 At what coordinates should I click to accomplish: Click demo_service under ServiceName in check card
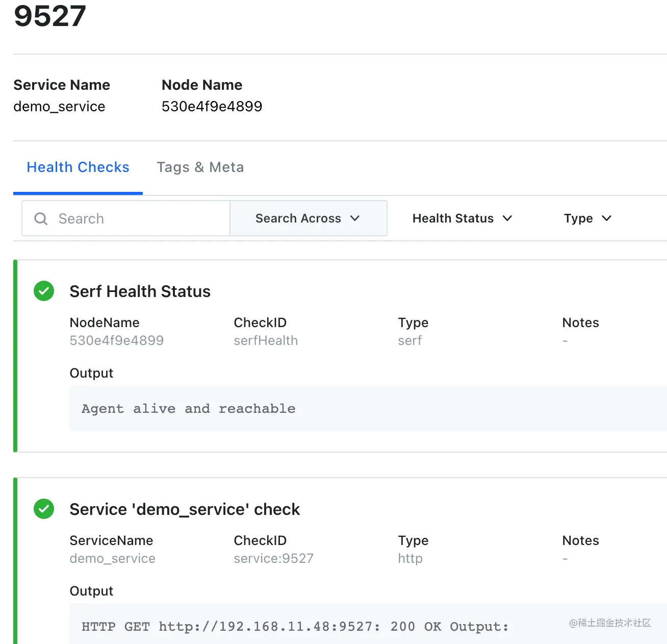click(112, 558)
